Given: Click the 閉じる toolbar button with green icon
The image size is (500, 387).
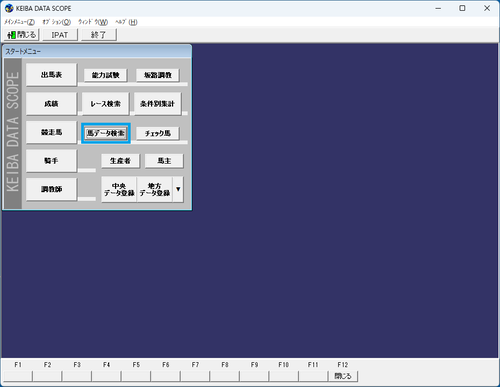Looking at the screenshot, I should point(21,35).
